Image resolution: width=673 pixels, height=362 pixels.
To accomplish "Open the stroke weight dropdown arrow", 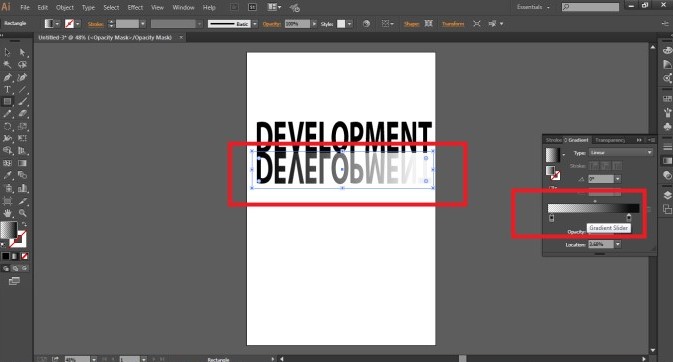I will [143, 24].
